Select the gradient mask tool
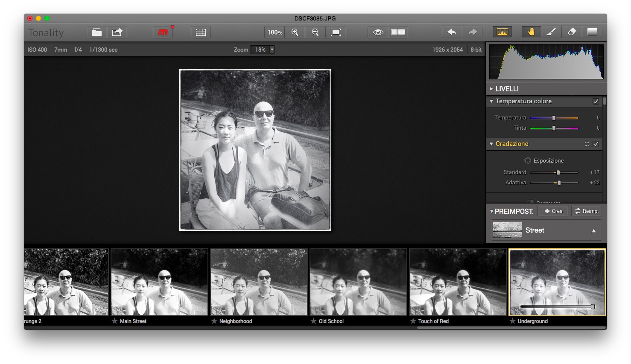 (592, 32)
